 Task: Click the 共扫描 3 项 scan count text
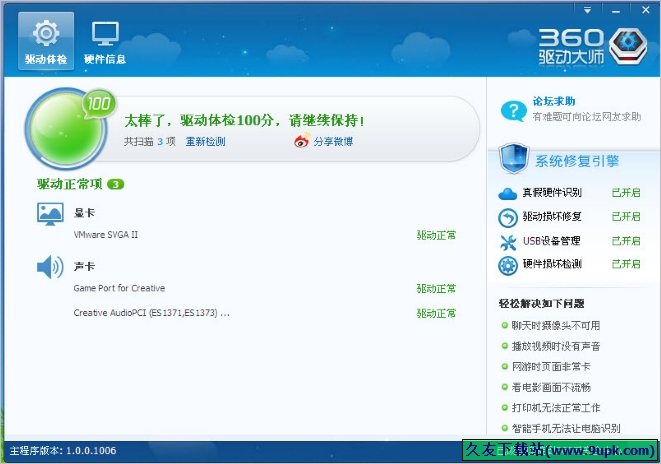[149, 142]
